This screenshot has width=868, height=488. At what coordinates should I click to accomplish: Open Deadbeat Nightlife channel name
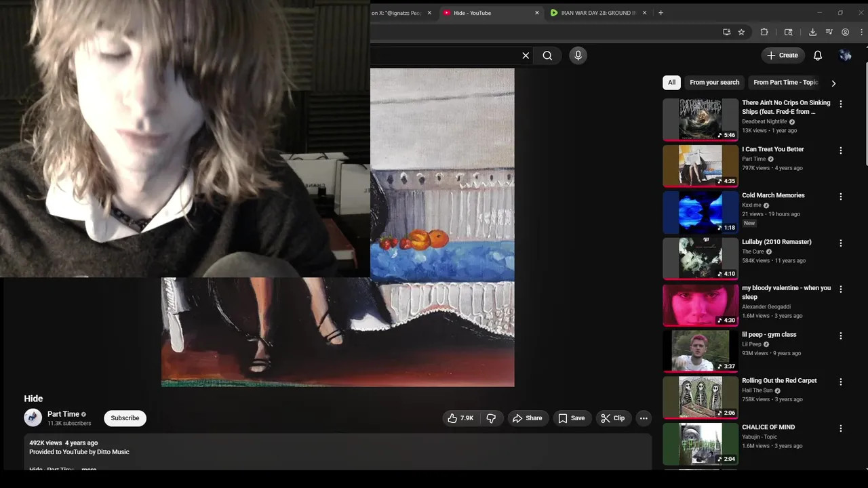[764, 122]
